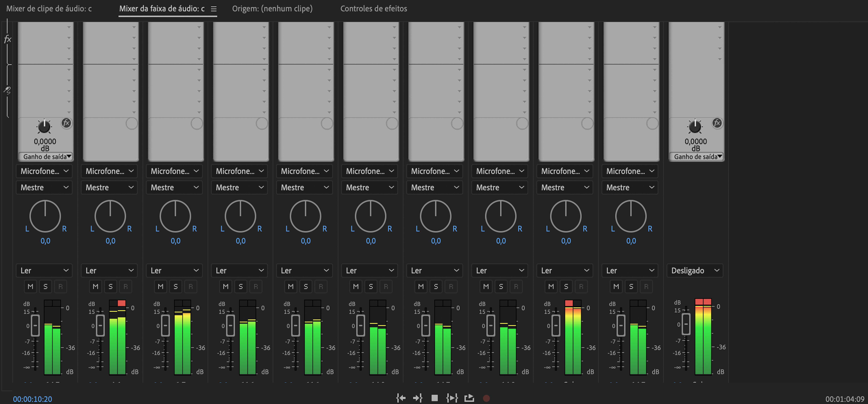Open third track's Mestre output dropdown
Screen dimensions: 868x404
[x=174, y=187]
